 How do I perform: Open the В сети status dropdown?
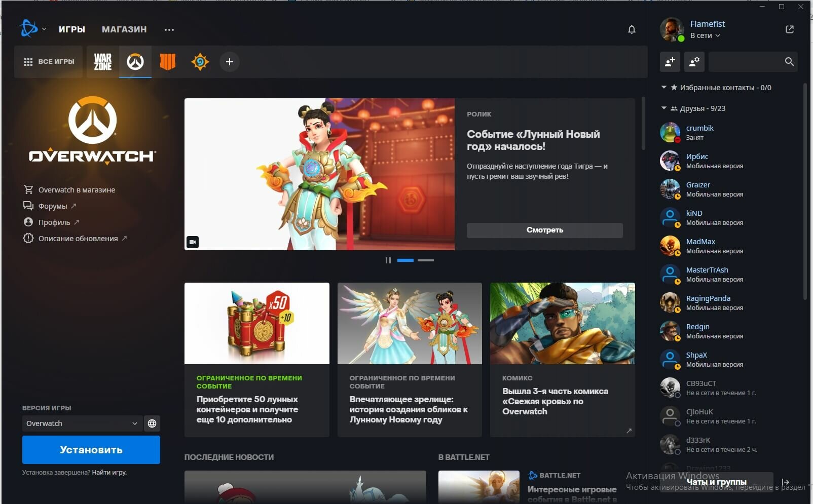(705, 35)
